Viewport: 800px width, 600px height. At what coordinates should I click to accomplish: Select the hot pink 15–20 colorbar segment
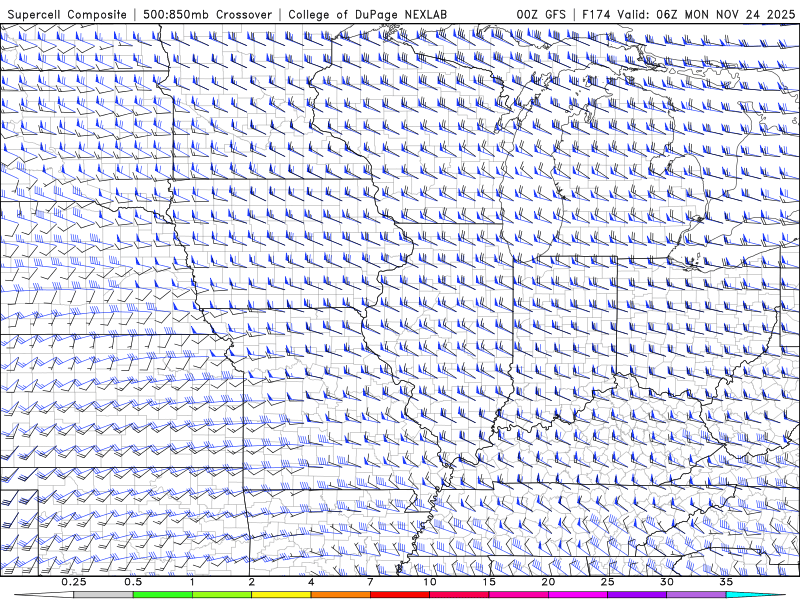tap(518, 595)
